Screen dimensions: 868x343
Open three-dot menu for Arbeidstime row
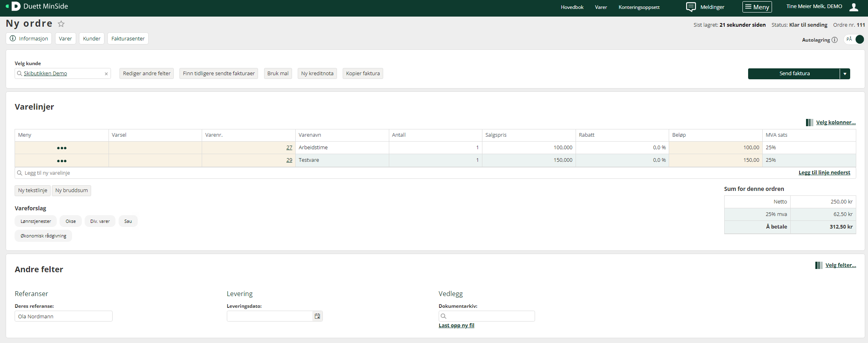click(62, 148)
